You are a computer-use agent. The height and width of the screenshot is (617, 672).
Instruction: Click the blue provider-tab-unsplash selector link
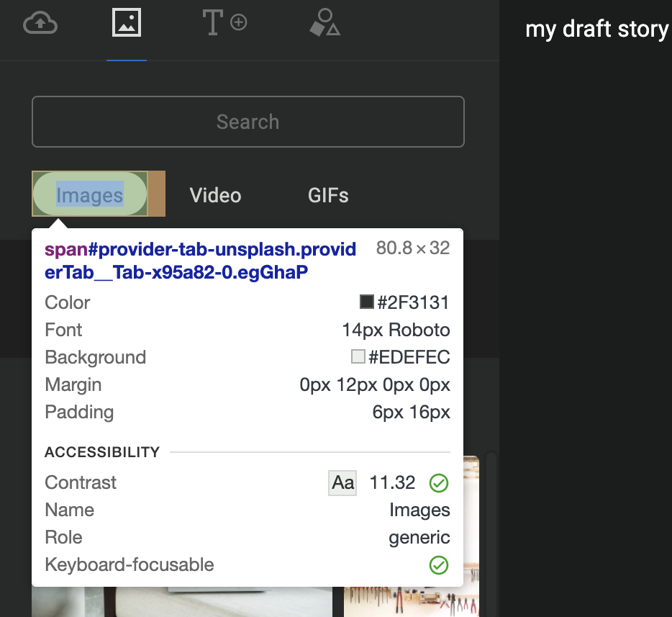201,259
